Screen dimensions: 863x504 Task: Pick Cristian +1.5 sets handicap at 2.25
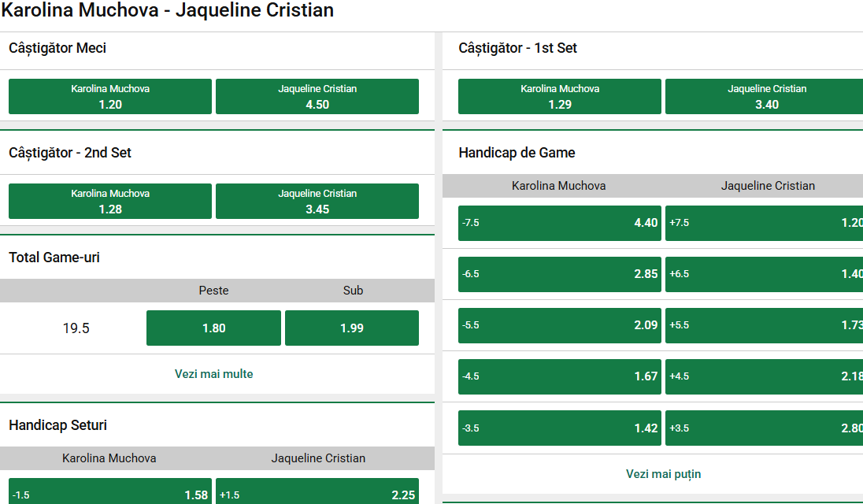coord(317,493)
